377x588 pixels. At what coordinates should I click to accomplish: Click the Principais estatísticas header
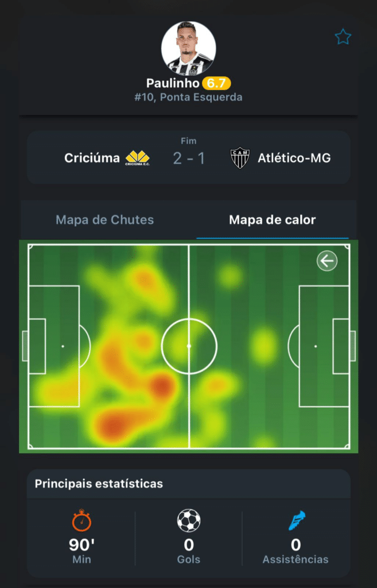coord(99,483)
